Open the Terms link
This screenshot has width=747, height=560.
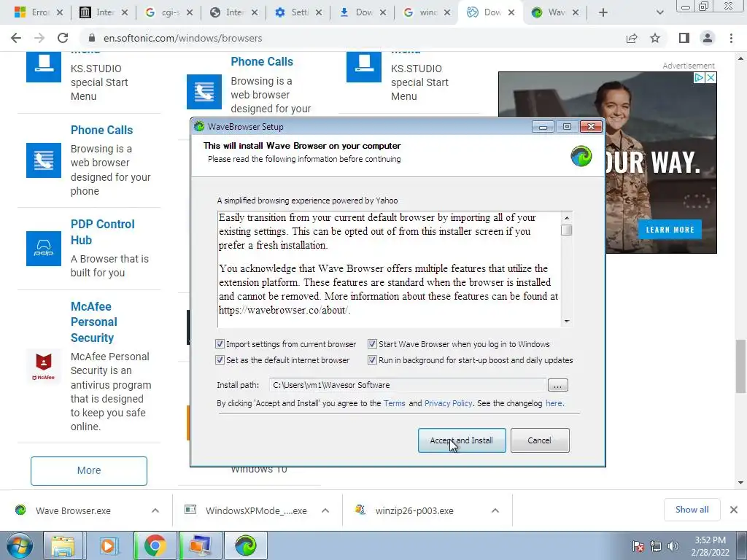pos(395,403)
